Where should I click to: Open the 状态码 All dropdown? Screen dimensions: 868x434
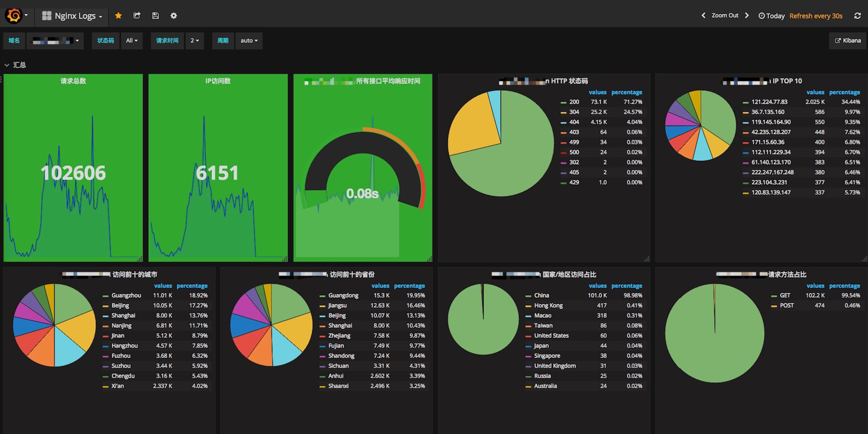pos(132,41)
